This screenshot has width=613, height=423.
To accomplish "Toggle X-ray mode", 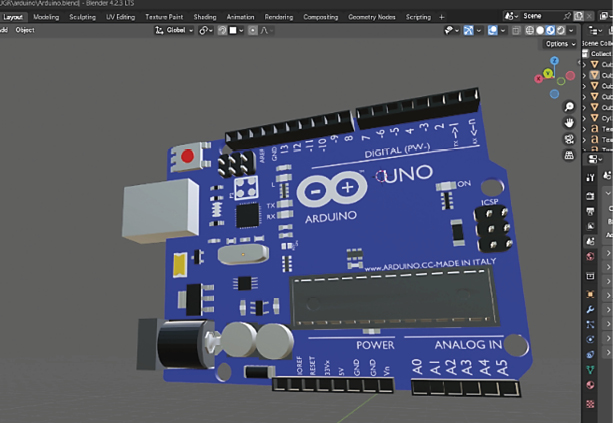I will pyautogui.click(x=516, y=30).
